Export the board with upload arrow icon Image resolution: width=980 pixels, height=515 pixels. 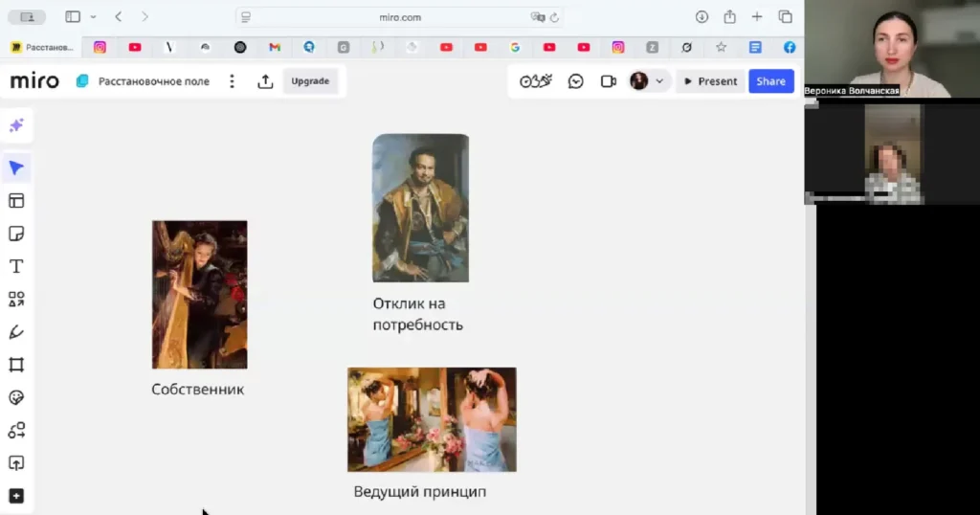point(265,81)
